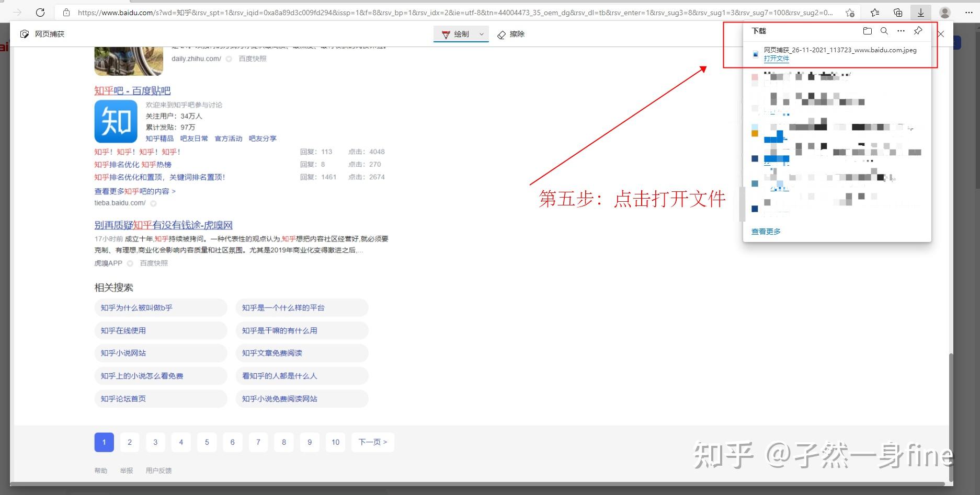Click the add to favorites star icon

850,13
